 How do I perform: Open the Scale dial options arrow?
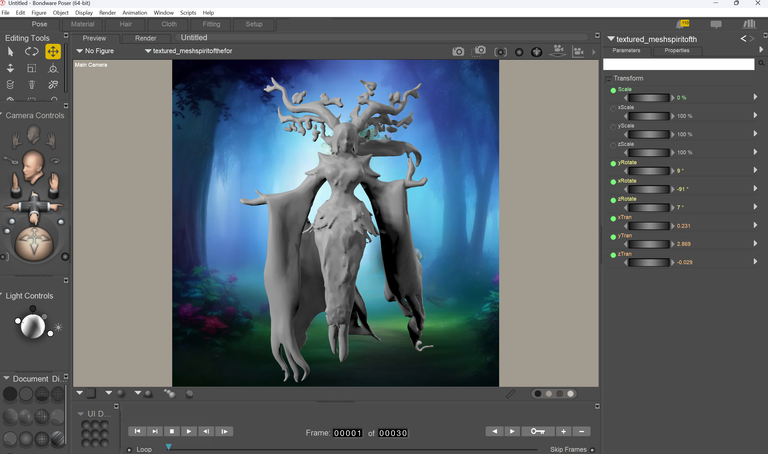755,97
